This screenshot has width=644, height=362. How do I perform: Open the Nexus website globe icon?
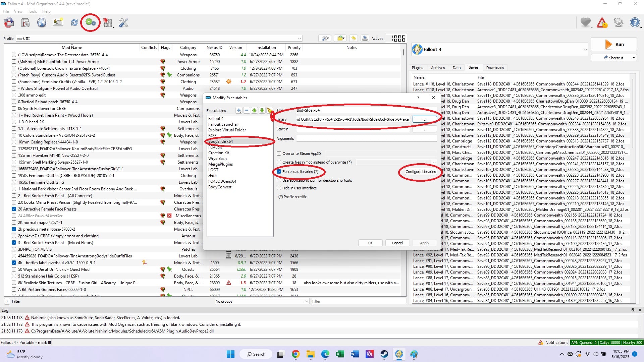[x=42, y=22]
